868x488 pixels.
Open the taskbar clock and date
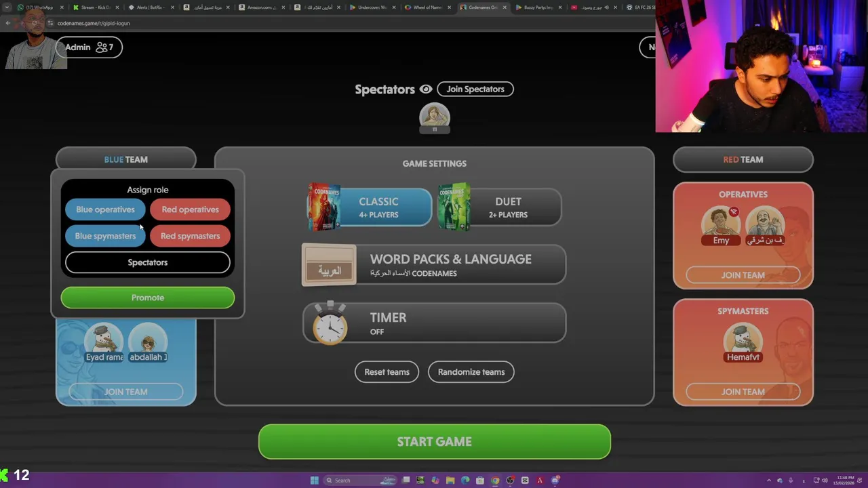[844, 481]
